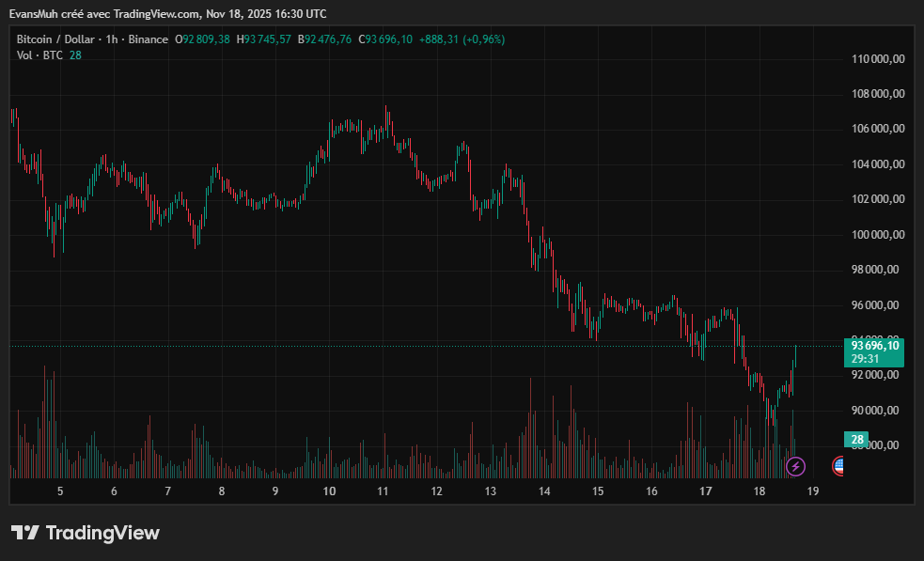Click the 108 000,00 price axis label
The height and width of the screenshot is (561, 924).
tap(878, 94)
